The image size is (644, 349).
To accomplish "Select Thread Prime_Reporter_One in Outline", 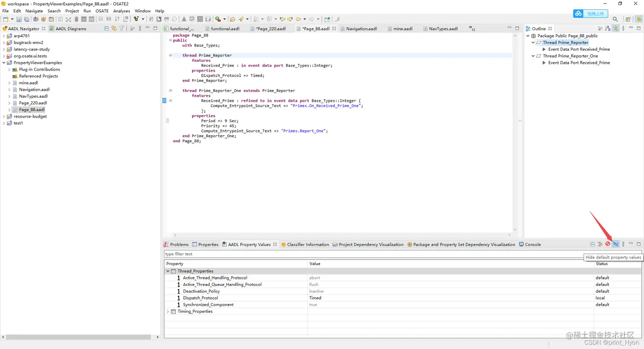I will tap(570, 56).
